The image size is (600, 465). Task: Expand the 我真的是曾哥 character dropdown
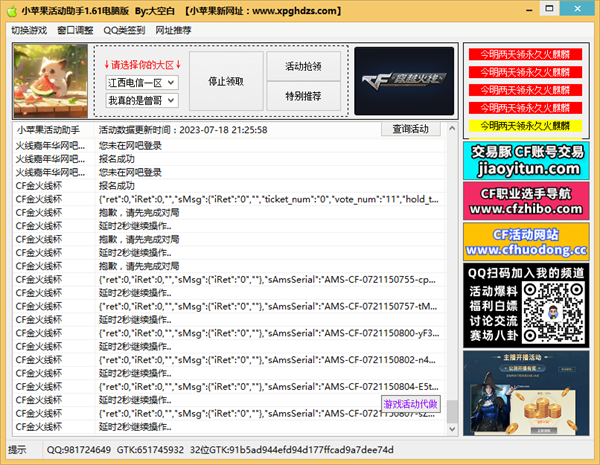coord(171,100)
